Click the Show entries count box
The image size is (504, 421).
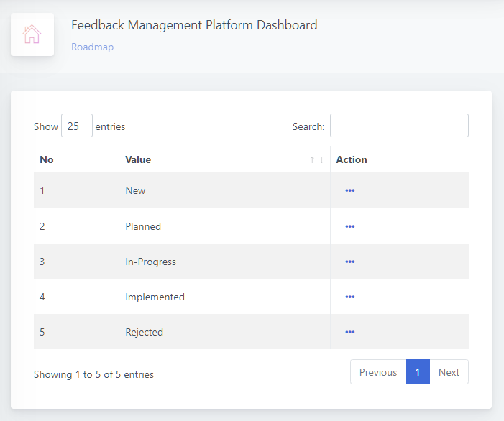[76, 126]
